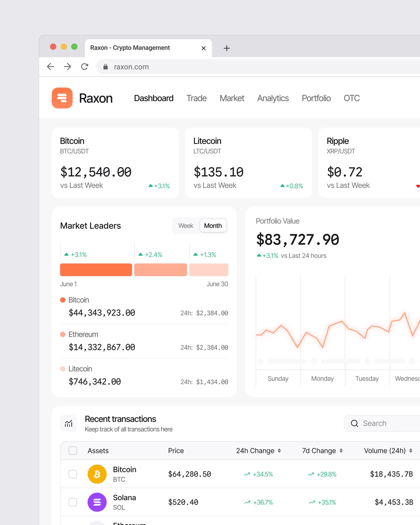Open the OTC nav link
Screen dimensions: 420x525
click(352, 98)
